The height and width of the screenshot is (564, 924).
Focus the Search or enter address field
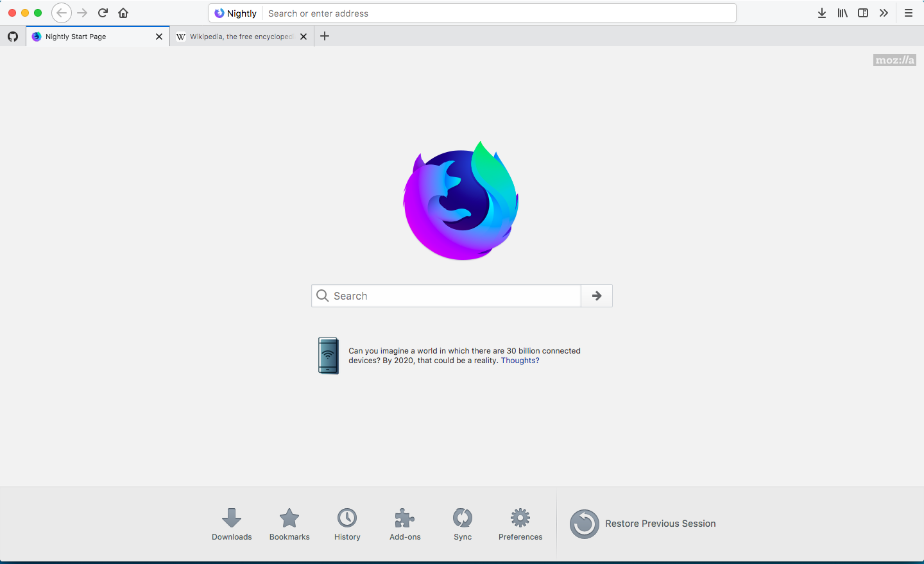click(x=499, y=13)
